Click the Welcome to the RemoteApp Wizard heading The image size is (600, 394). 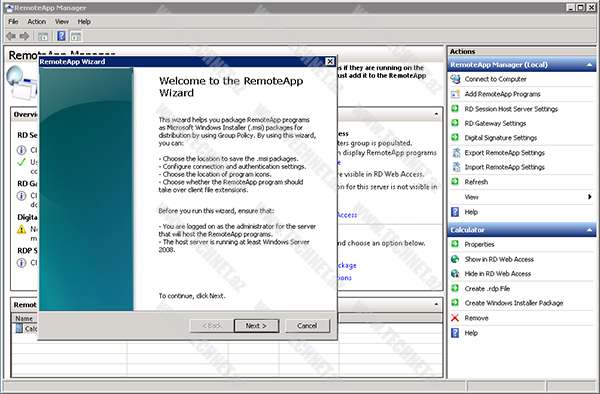[231, 87]
